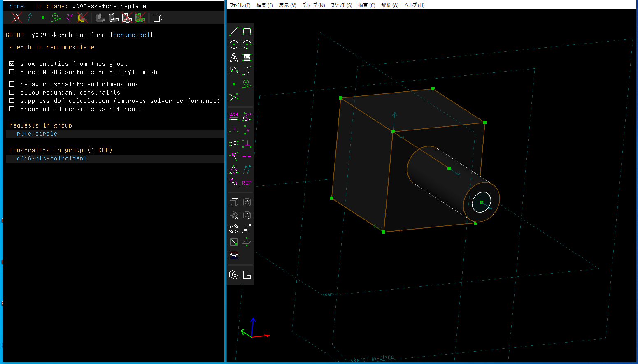
Task: Choose the text (A) sketch tool
Action: pyautogui.click(x=234, y=58)
